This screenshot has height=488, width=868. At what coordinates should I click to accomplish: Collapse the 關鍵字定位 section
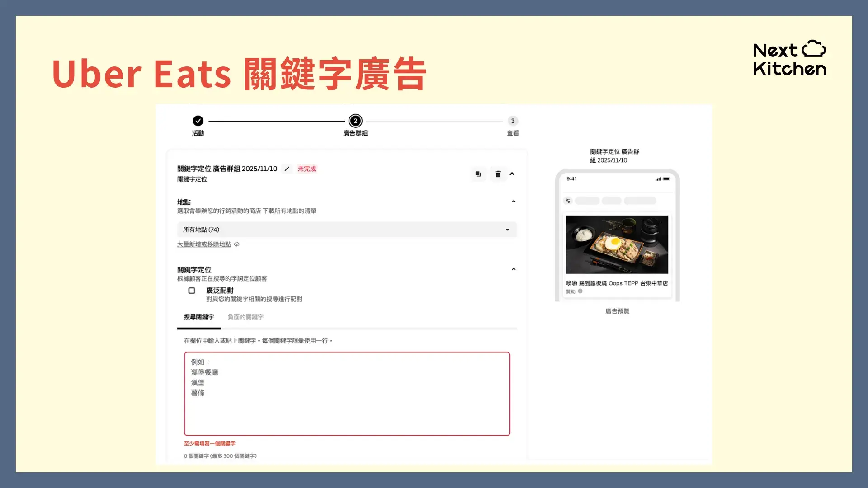click(513, 269)
